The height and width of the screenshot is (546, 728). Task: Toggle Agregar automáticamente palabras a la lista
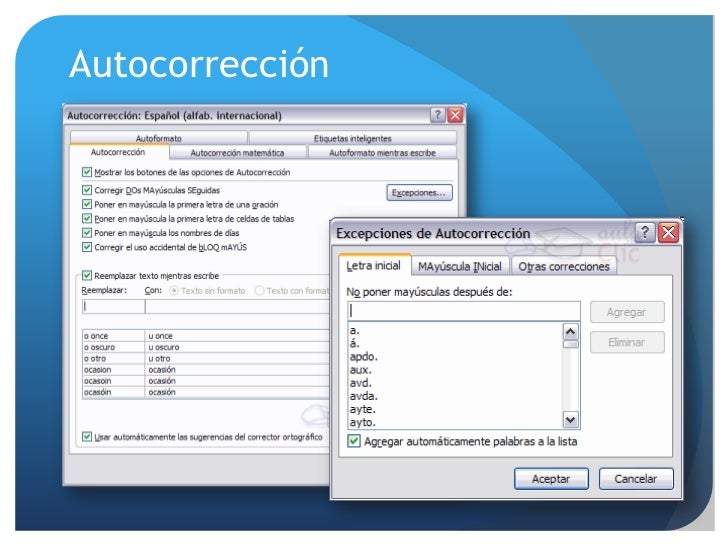(x=354, y=441)
